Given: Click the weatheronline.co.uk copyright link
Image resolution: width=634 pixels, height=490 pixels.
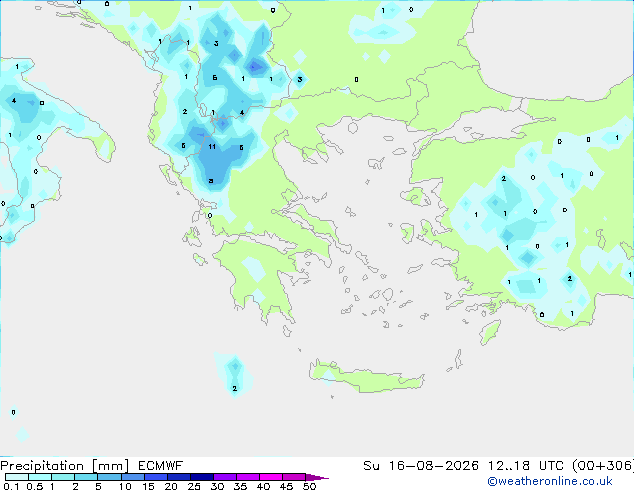Looking at the screenshot, I should pos(550,481).
